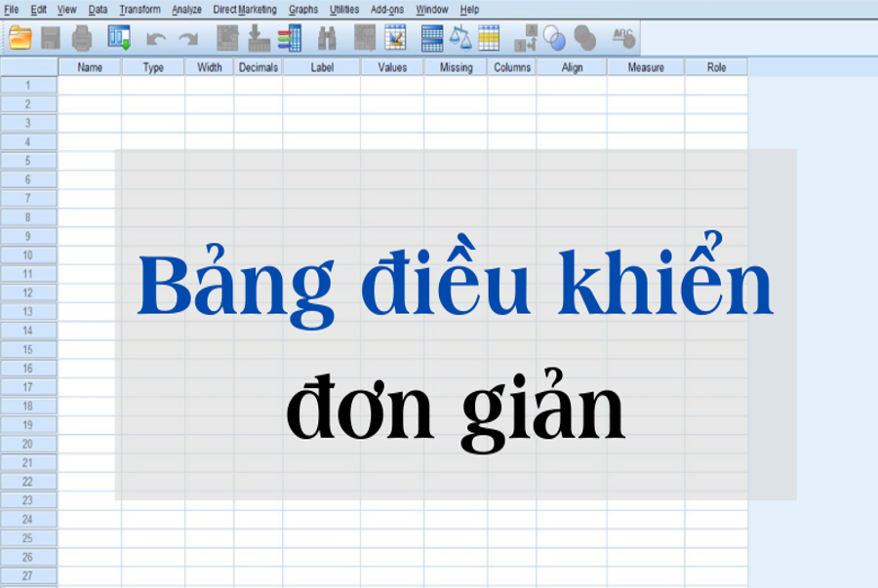The width and height of the screenshot is (878, 588).
Task: Click the Spell Check ABC icon
Action: [622, 38]
